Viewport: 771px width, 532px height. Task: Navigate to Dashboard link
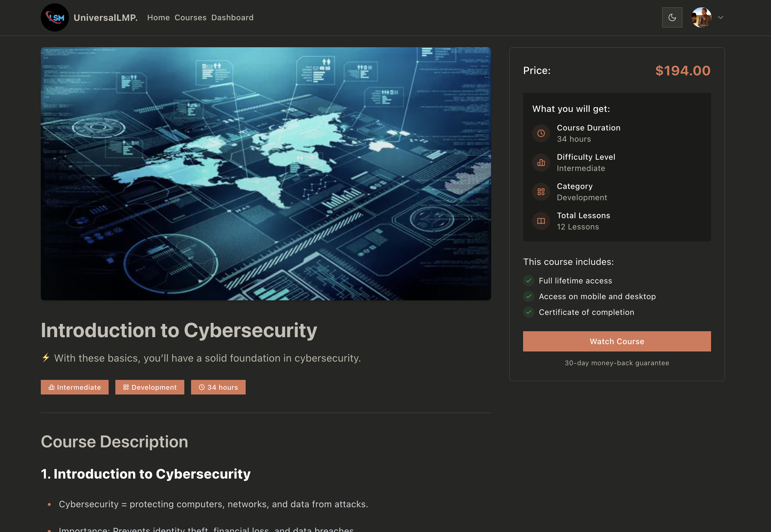(232, 17)
